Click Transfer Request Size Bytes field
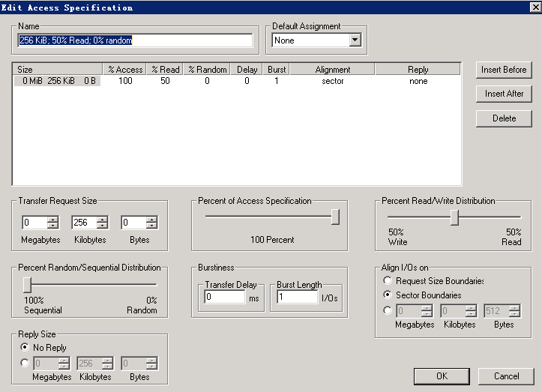This screenshot has width=542, height=392. pyautogui.click(x=133, y=223)
